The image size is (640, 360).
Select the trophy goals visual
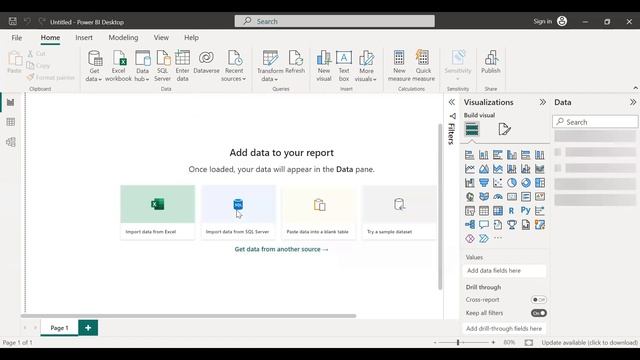click(x=512, y=224)
